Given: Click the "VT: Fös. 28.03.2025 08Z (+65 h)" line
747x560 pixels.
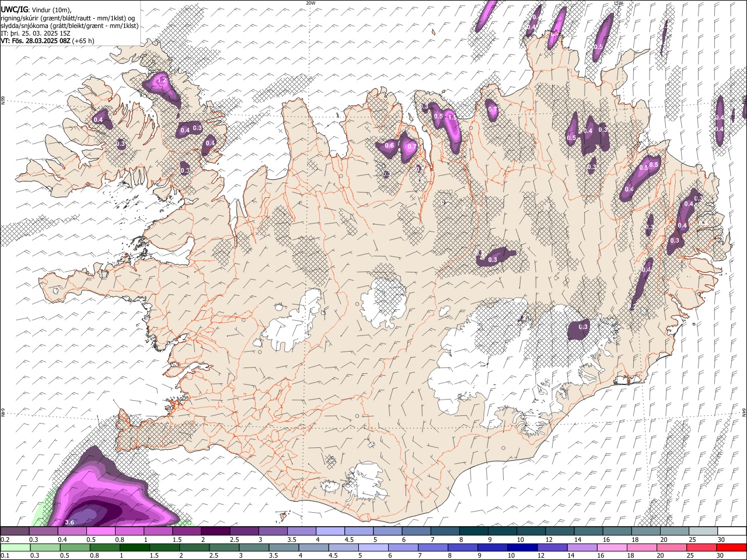Looking at the screenshot, I should pyautogui.click(x=47, y=41).
